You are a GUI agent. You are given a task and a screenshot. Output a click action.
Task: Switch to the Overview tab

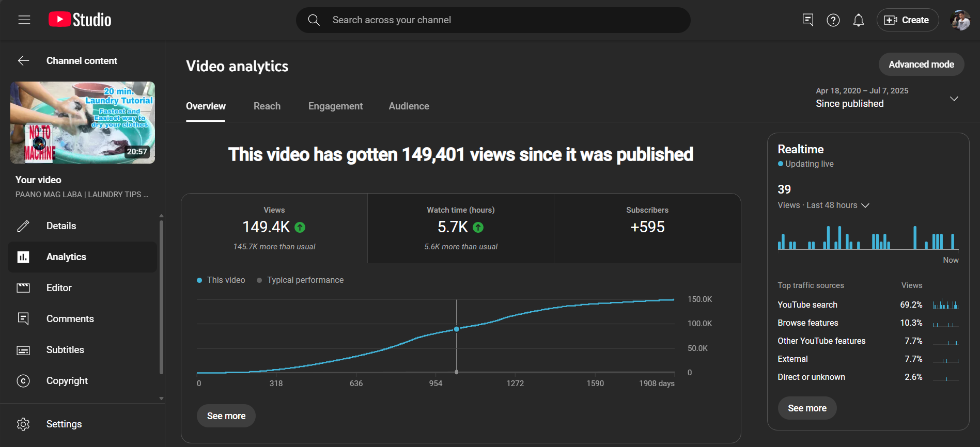click(x=206, y=106)
